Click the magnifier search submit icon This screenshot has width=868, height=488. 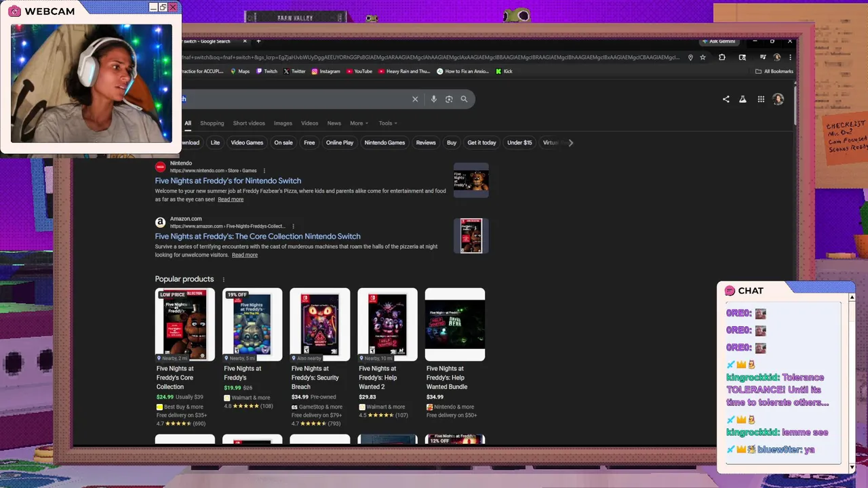[464, 99]
